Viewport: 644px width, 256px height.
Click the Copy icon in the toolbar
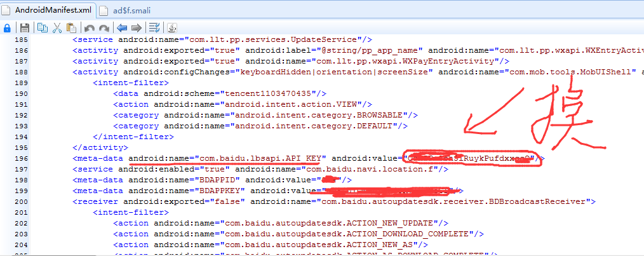click(43, 28)
